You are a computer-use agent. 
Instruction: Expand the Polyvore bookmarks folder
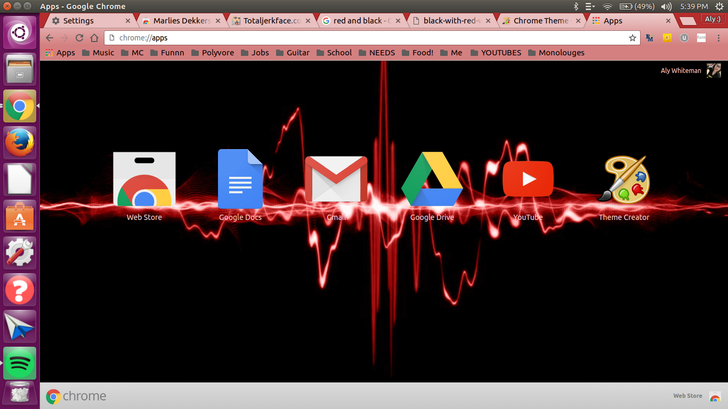coord(213,53)
